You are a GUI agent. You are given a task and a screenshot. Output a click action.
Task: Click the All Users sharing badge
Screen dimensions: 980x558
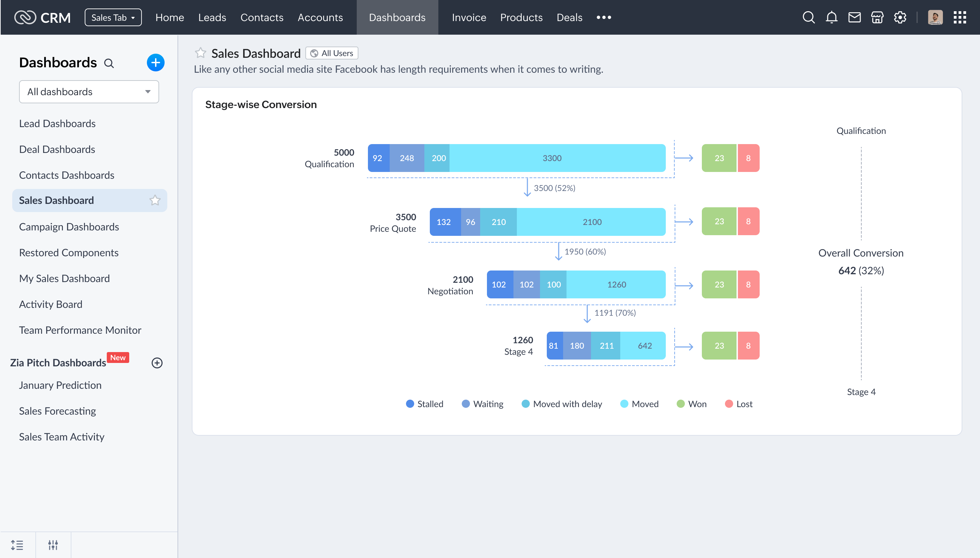(x=332, y=53)
